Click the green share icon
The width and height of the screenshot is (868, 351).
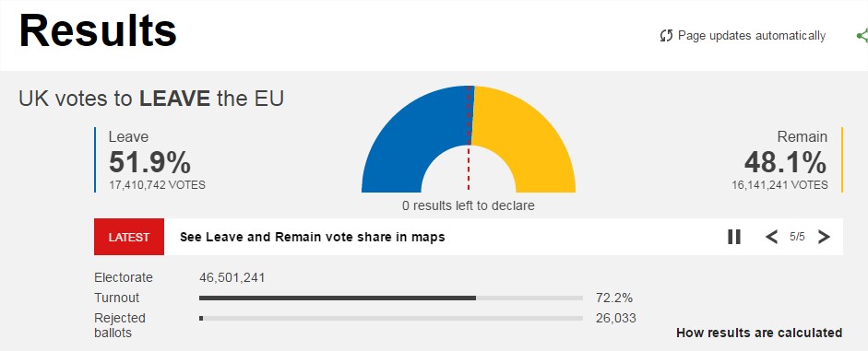coord(862,36)
